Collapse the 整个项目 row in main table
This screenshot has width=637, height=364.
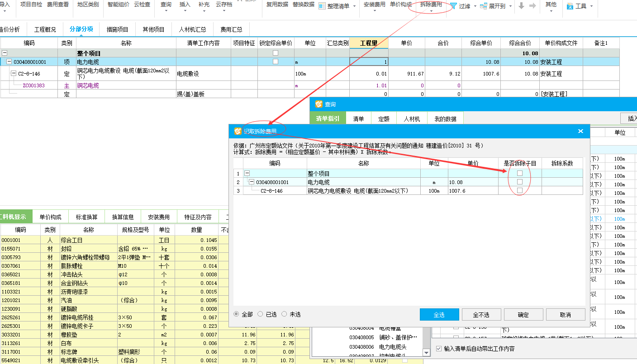5,53
